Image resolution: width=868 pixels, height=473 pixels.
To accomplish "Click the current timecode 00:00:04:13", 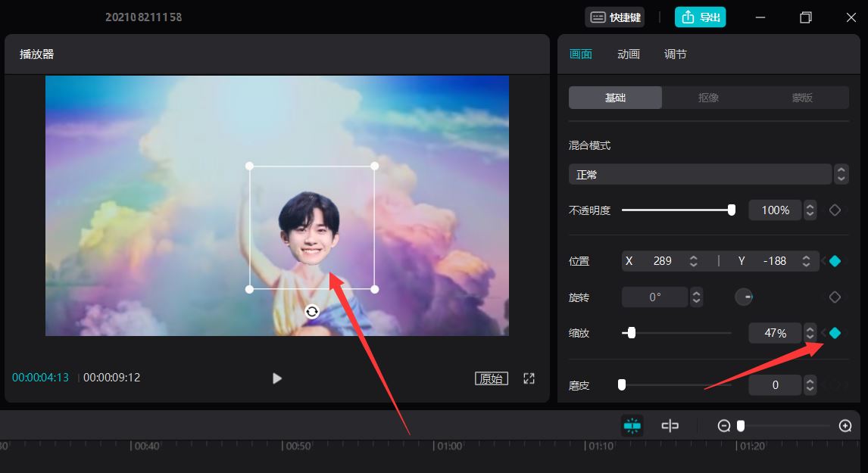I will tap(40, 378).
